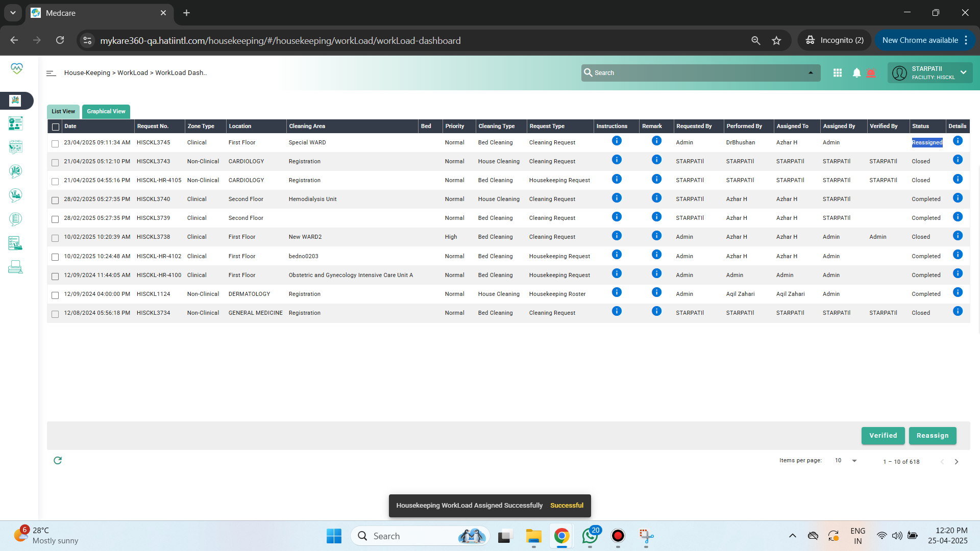
Task: Open Remark info icon for HISCKL3743 row
Action: coord(656,160)
